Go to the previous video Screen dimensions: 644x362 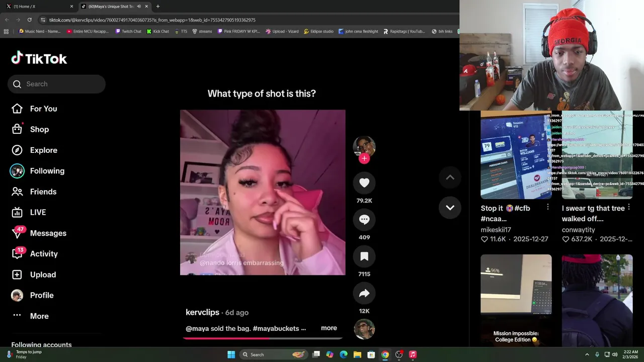point(450,177)
